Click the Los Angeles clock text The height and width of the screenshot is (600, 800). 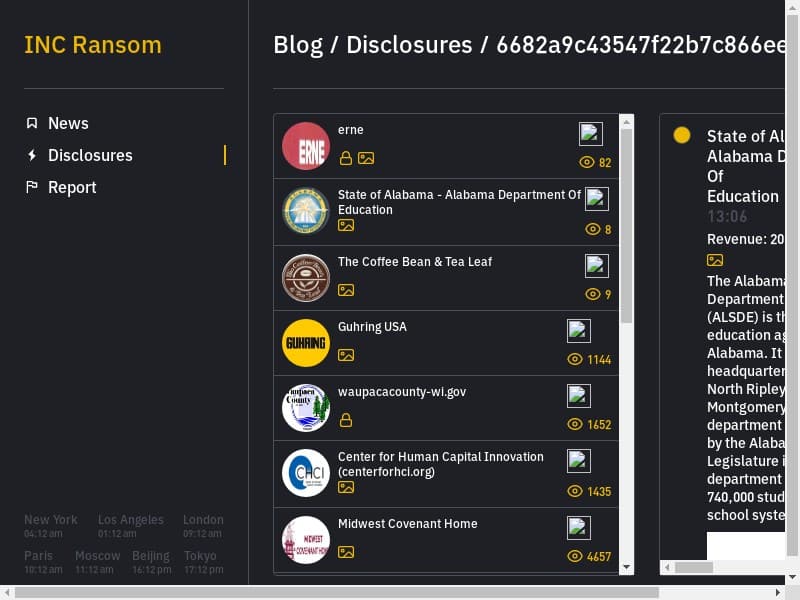point(131,526)
